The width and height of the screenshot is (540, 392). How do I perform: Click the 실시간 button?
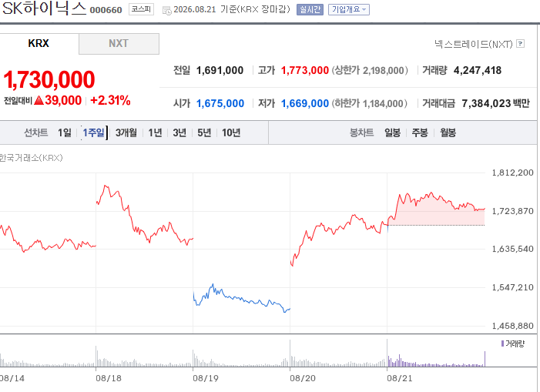(x=310, y=10)
